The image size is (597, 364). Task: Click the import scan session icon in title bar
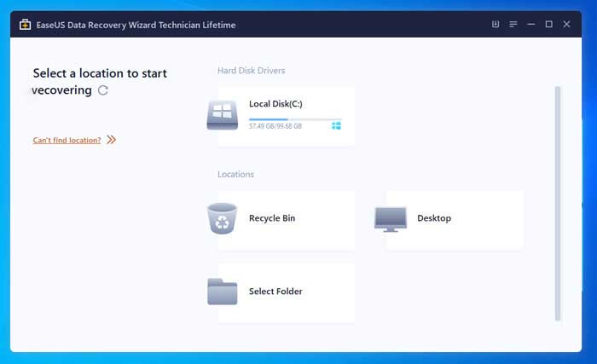496,25
